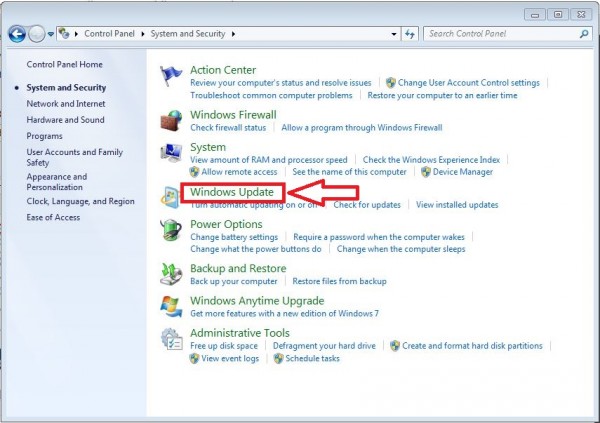Open Device Manager link
600x423 pixels.
pyautogui.click(x=461, y=172)
